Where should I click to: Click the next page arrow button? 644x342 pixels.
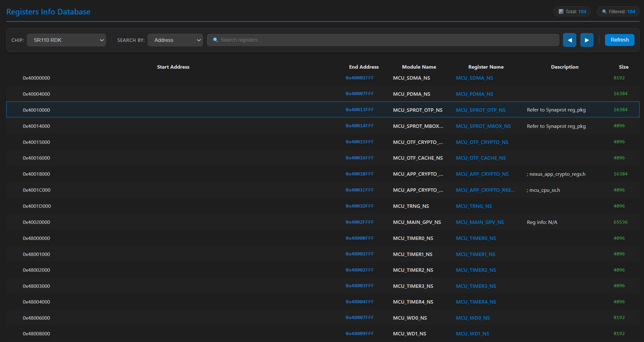click(587, 40)
